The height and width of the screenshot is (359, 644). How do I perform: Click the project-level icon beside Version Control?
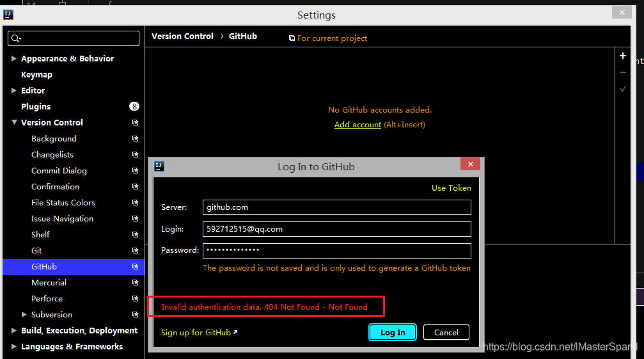[135, 122]
